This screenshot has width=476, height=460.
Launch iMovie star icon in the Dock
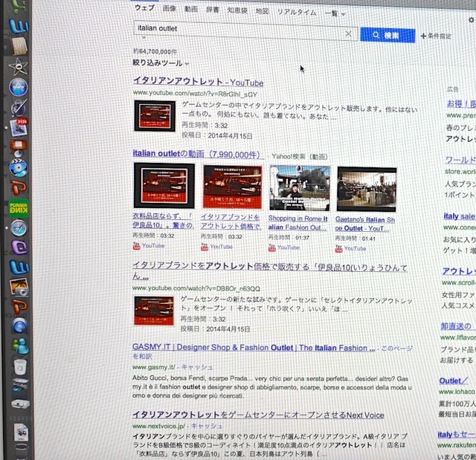coord(19,66)
